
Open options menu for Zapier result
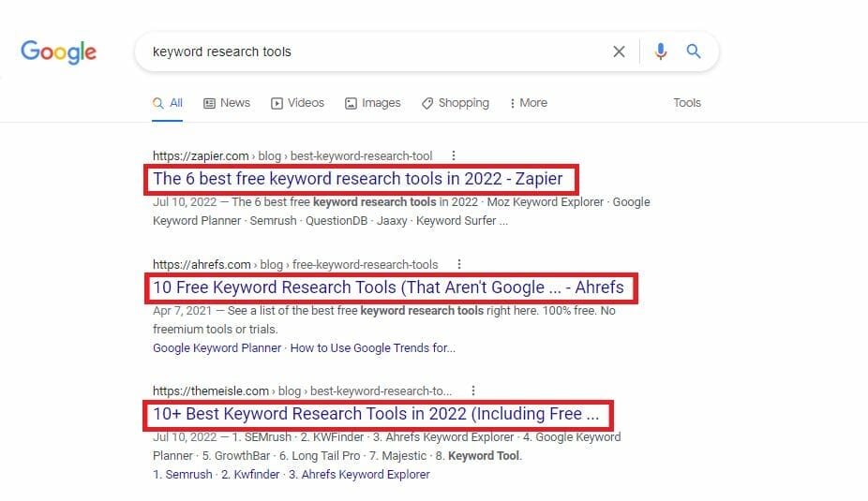click(454, 156)
